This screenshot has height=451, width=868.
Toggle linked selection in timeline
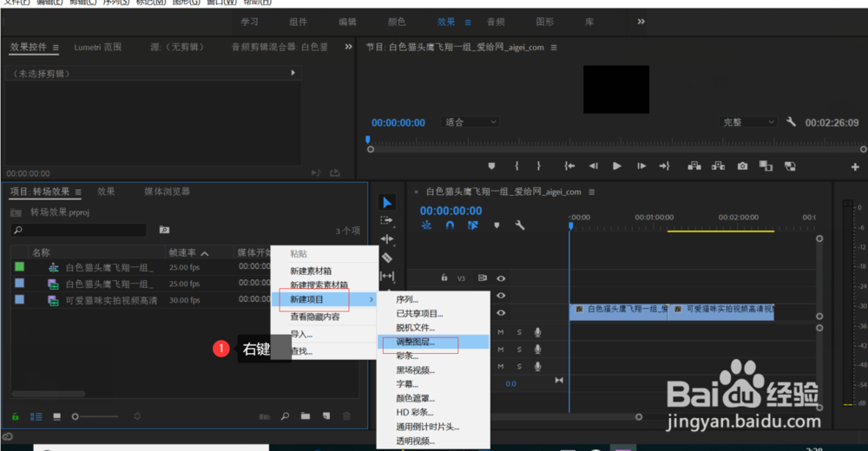(x=473, y=225)
